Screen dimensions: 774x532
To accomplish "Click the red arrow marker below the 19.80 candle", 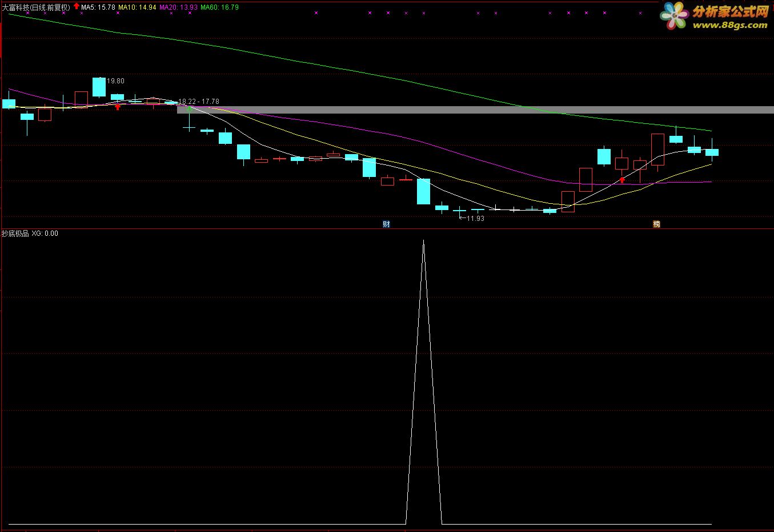I will [118, 106].
